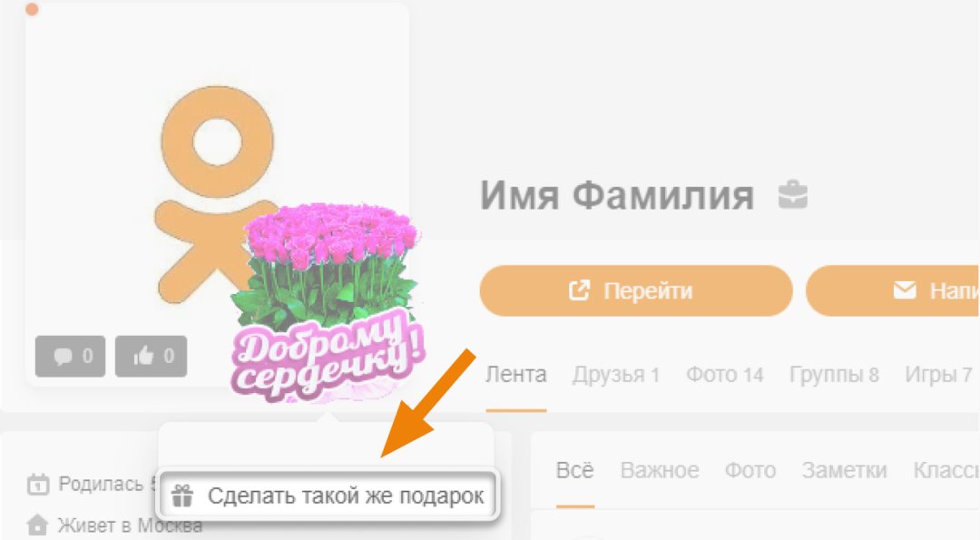Select the Важное feed filter
Image resolution: width=980 pixels, height=540 pixels.
(660, 470)
